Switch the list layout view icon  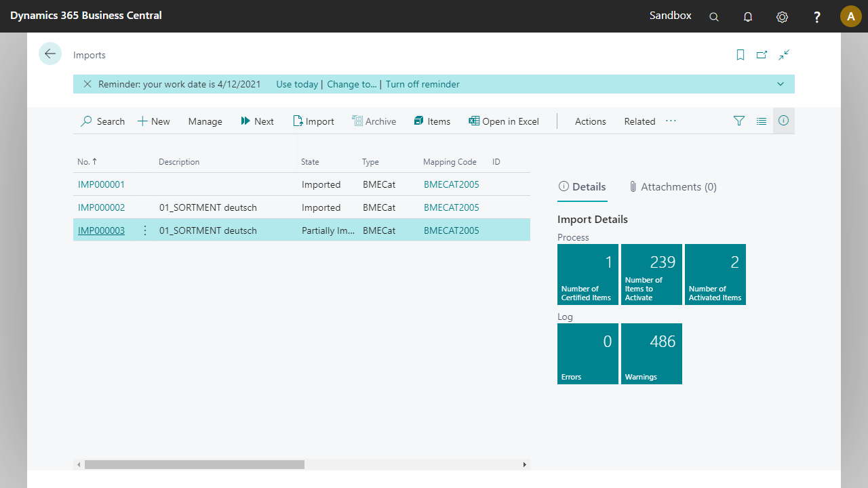coord(762,121)
